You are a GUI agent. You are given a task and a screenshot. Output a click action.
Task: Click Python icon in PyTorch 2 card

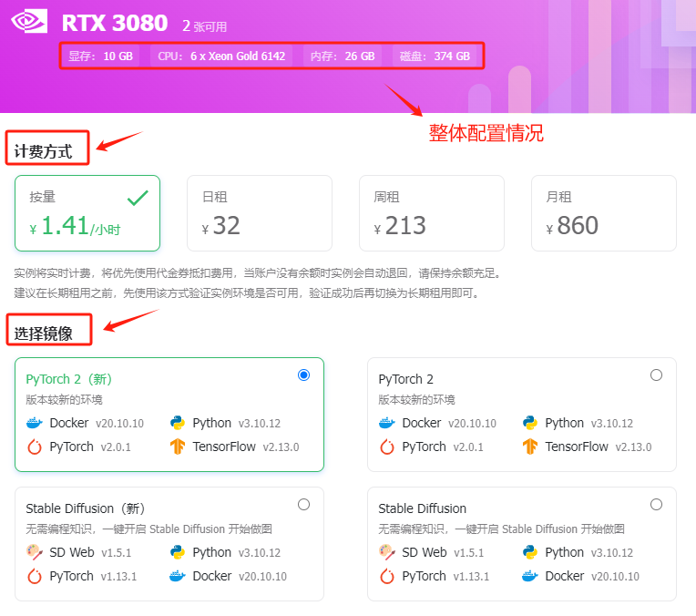click(x=530, y=423)
